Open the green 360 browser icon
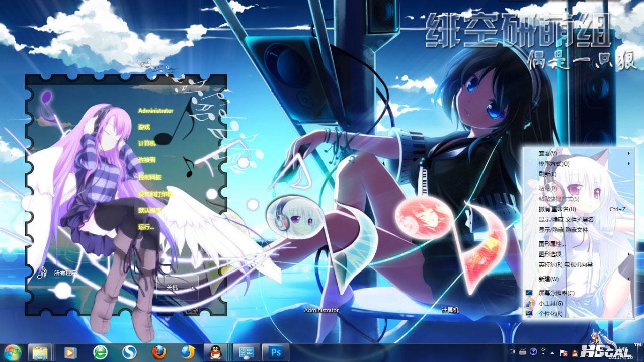 click(100, 353)
